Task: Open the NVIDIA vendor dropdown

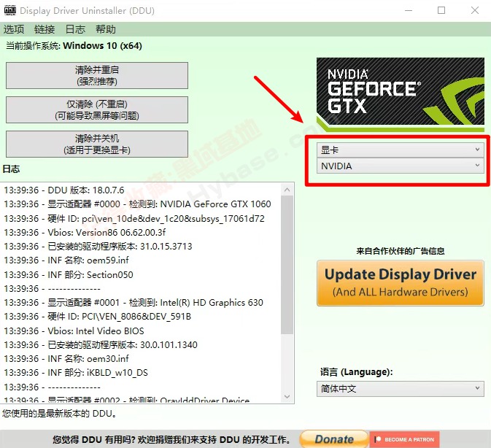Action: tap(401, 166)
